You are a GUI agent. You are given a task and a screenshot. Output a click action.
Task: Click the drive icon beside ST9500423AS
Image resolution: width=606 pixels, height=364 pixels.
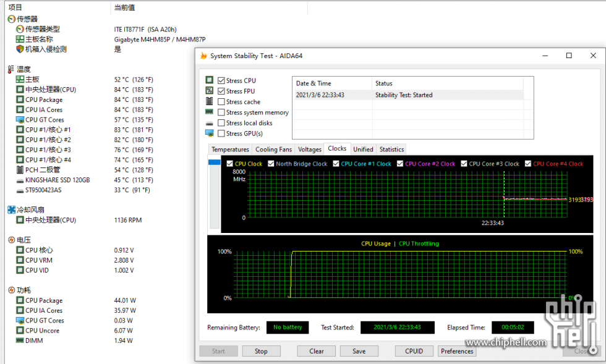(x=20, y=190)
